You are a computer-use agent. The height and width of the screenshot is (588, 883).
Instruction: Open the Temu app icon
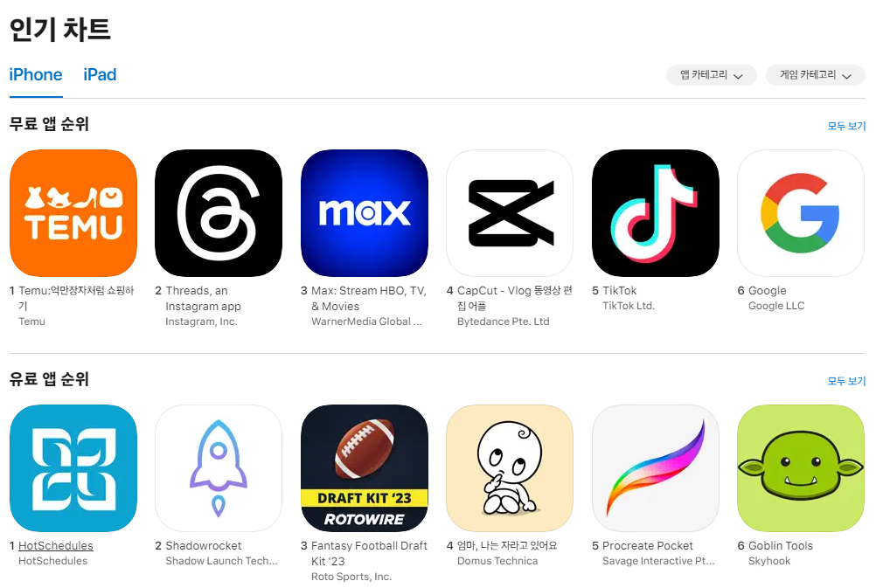pyautogui.click(x=73, y=212)
